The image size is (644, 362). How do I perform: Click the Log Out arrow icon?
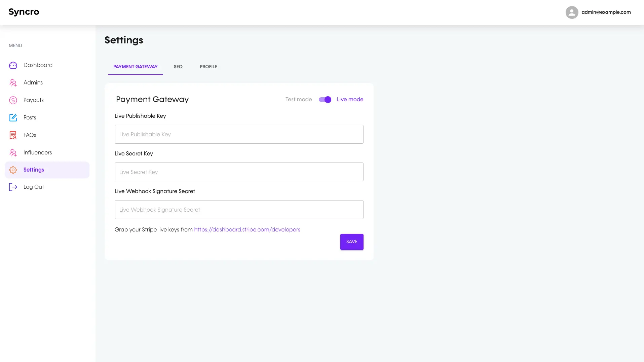point(13,187)
